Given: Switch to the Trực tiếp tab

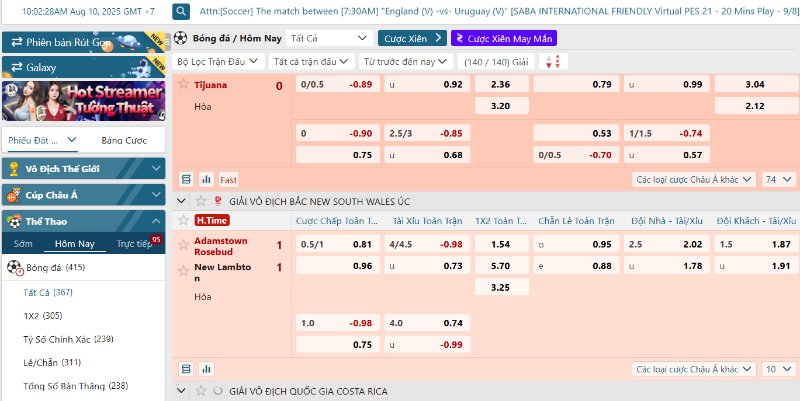Looking at the screenshot, I should click(135, 243).
